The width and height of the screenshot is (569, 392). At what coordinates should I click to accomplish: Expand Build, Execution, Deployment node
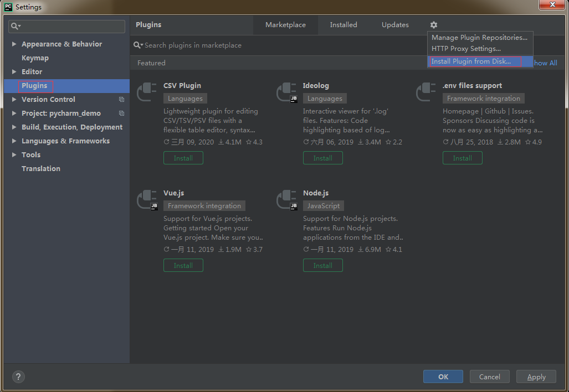[14, 127]
